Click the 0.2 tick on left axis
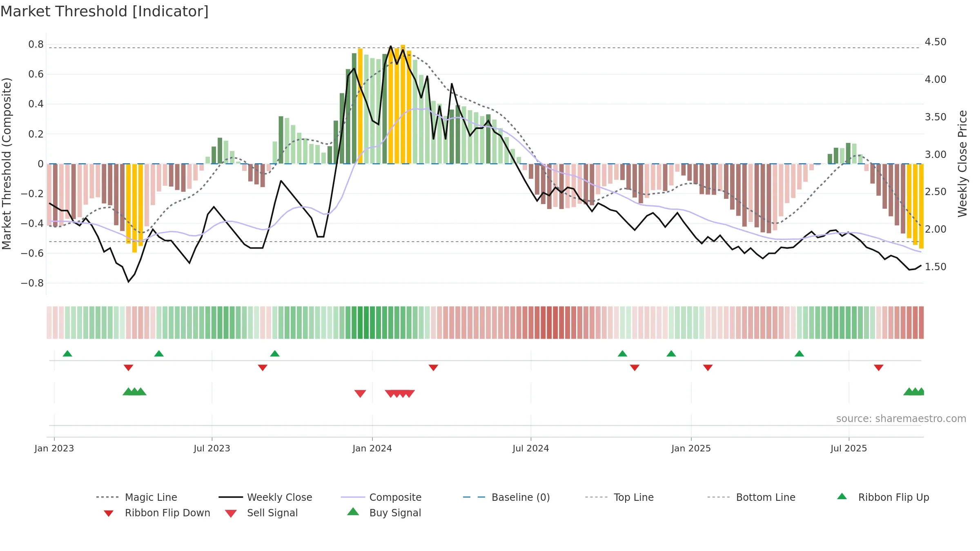This screenshot has width=980, height=551. (36, 134)
